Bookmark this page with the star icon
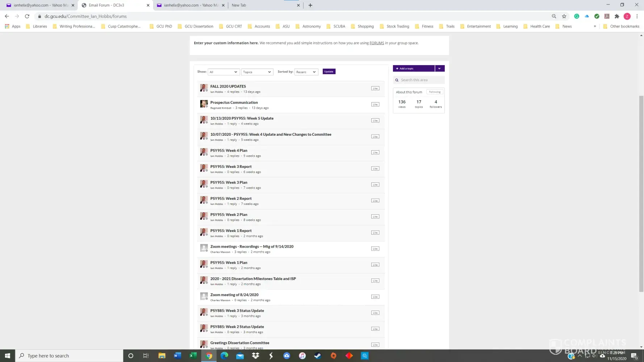 [x=564, y=16]
